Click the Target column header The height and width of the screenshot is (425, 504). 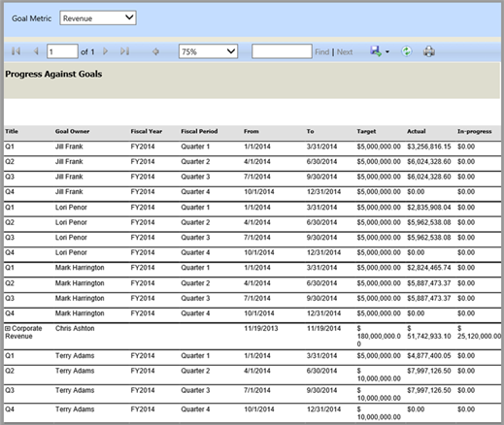[x=366, y=131]
